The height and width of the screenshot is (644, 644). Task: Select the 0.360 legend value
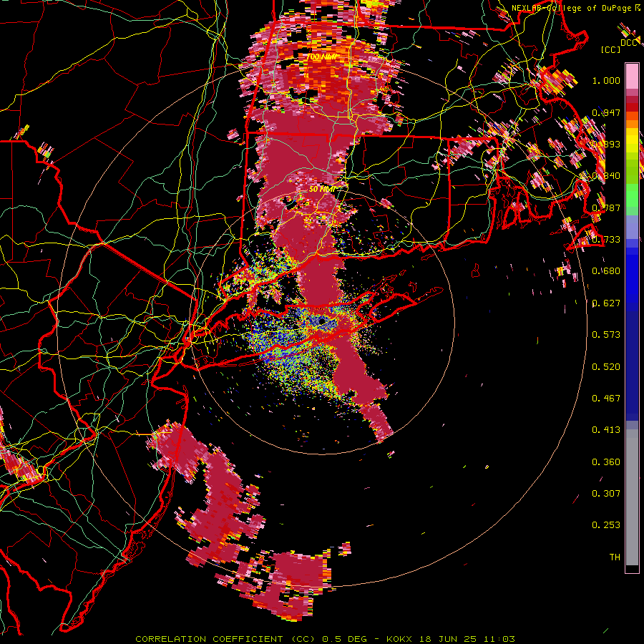[606, 462]
